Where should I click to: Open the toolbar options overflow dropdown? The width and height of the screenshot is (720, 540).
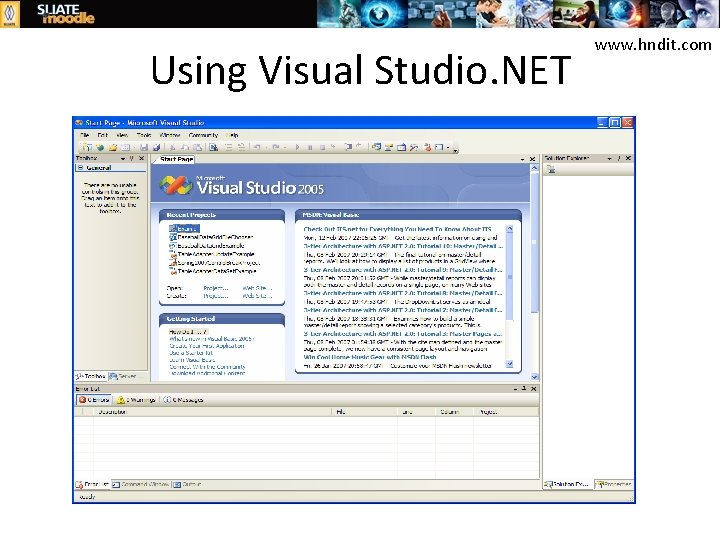pyautogui.click(x=456, y=149)
